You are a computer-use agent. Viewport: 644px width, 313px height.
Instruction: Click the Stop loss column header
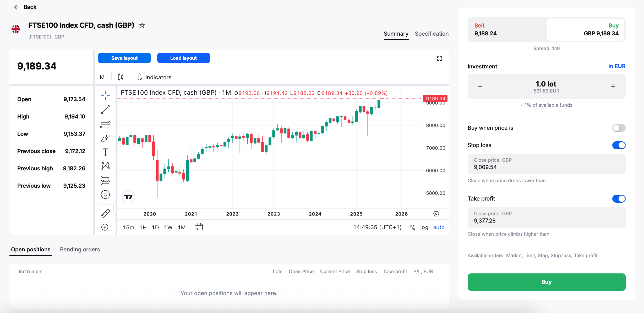tap(366, 272)
